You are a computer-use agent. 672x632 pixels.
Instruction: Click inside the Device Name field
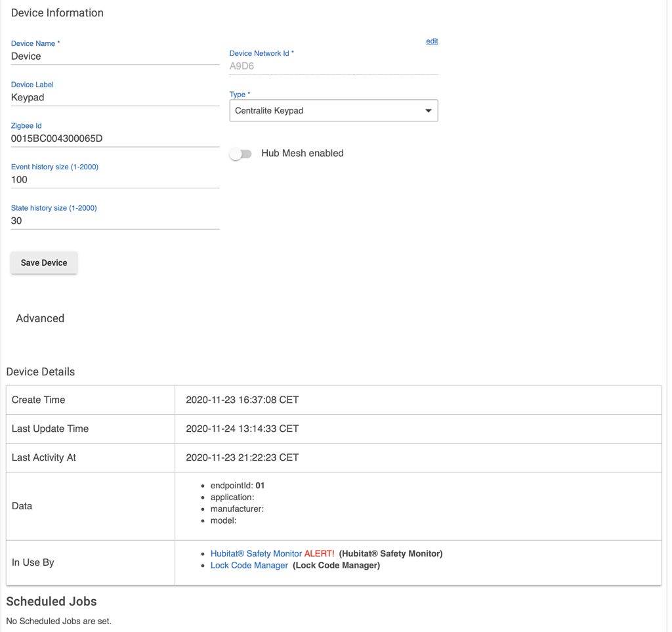coord(115,56)
